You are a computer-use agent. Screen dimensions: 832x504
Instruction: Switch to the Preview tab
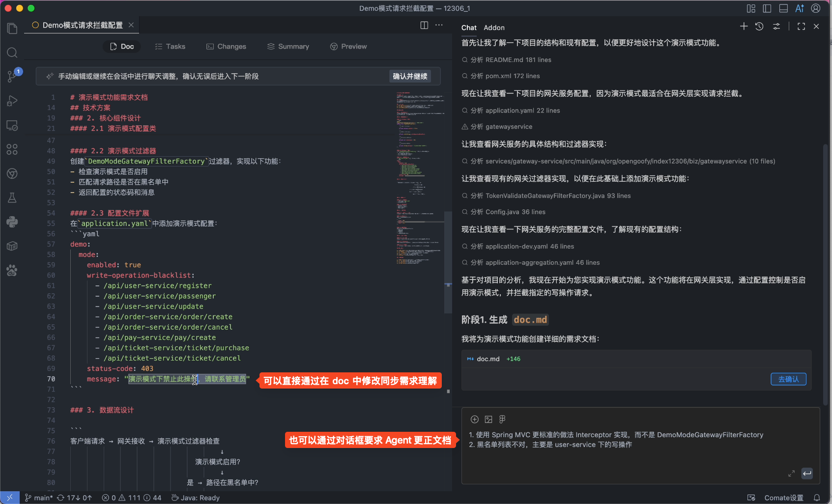(348, 46)
